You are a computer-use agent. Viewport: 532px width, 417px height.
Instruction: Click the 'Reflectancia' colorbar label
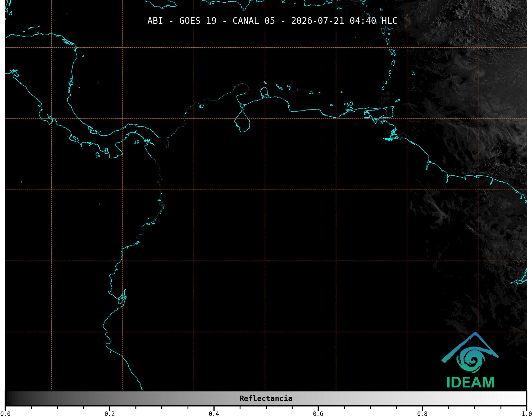tap(266, 399)
